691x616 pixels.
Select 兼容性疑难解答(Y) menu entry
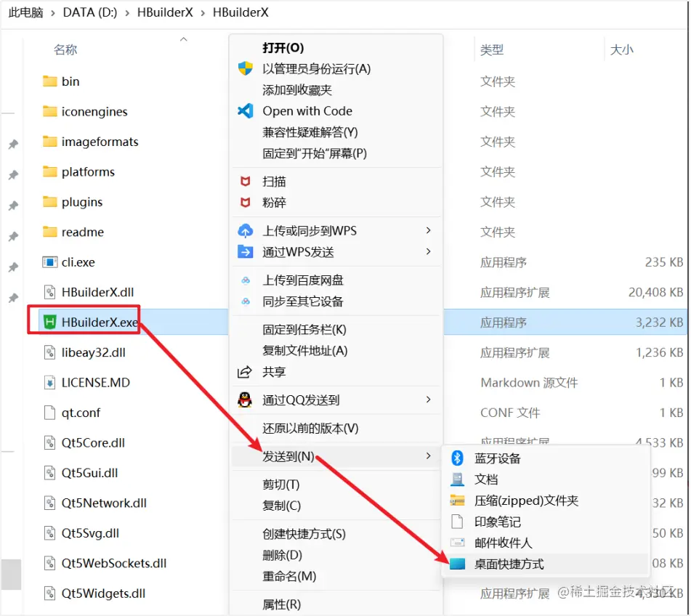pyautogui.click(x=310, y=132)
